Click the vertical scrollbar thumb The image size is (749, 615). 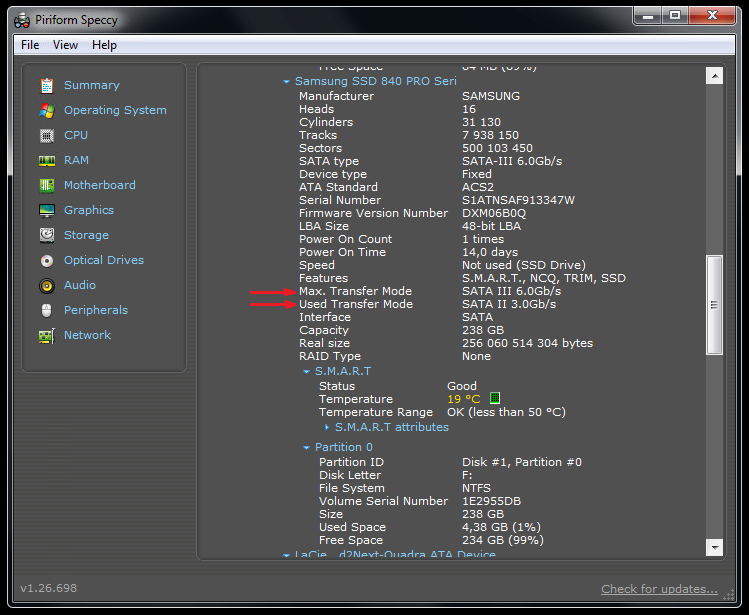(x=714, y=305)
